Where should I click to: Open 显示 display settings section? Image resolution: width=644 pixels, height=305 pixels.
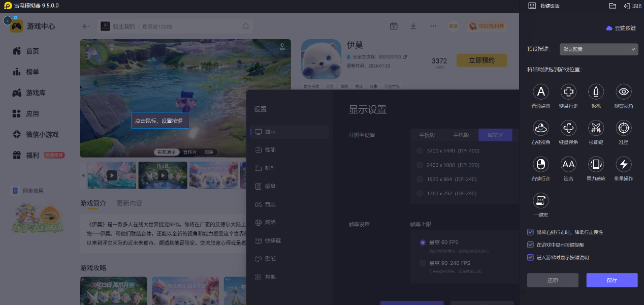coord(290,132)
